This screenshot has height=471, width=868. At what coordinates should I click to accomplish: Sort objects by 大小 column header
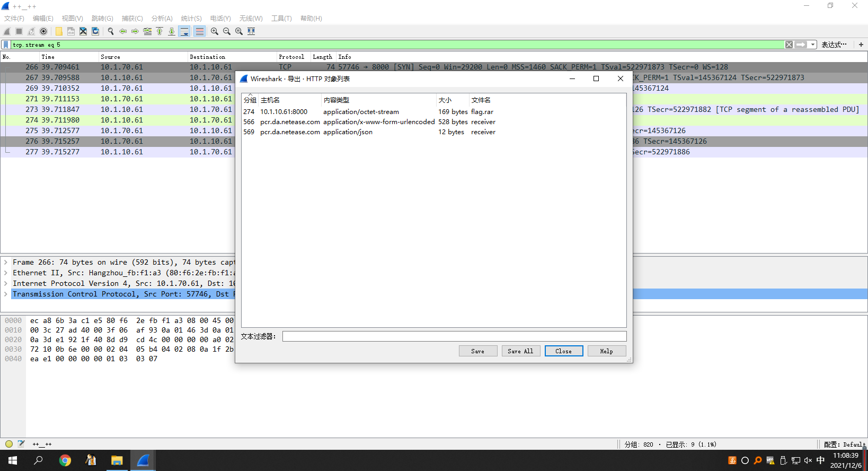pos(453,100)
